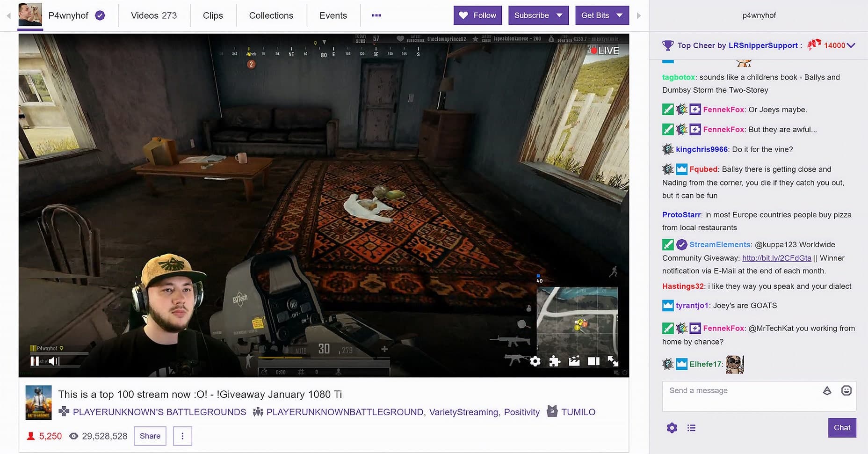The height and width of the screenshot is (454, 868).
Task: Click the TUMILO team icon
Action: [x=552, y=411]
